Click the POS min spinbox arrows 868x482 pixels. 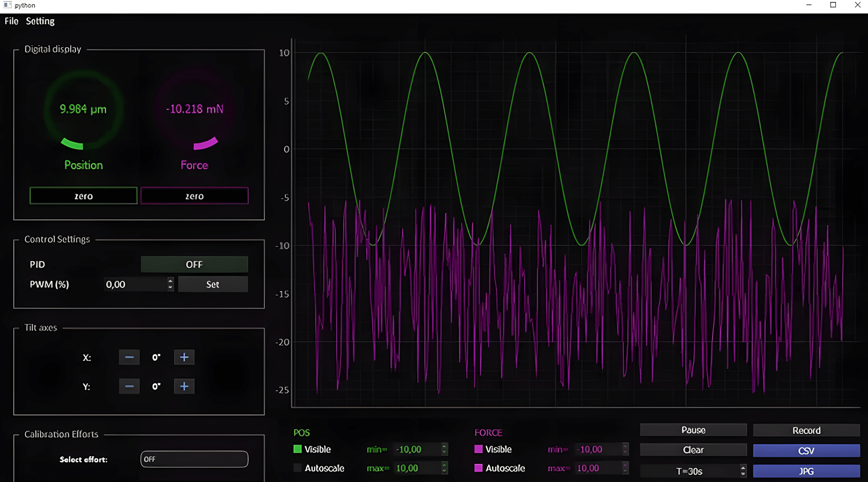point(444,449)
